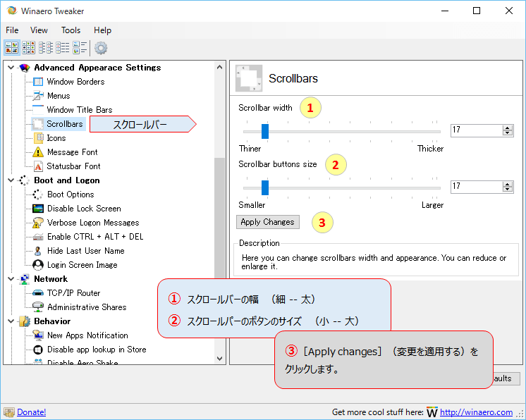Select Scrollbars in the tree
Screen dimensions: 526x420
(64, 124)
